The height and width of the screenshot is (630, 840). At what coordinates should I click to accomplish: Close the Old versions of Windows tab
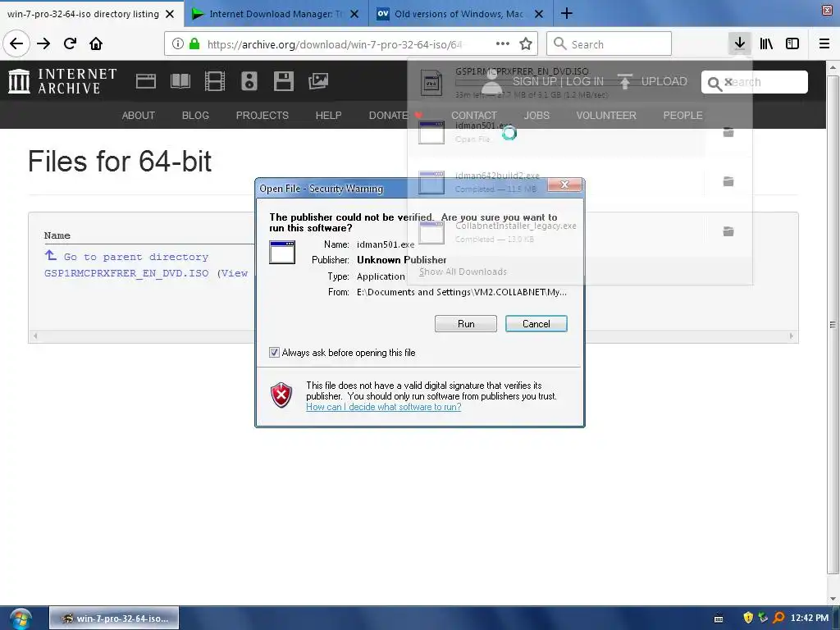[539, 14]
